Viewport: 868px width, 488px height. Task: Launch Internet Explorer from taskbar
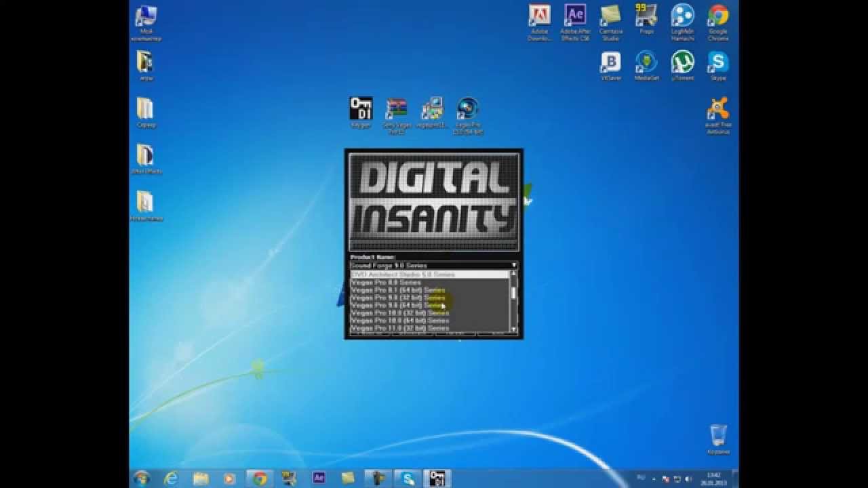coord(171,479)
